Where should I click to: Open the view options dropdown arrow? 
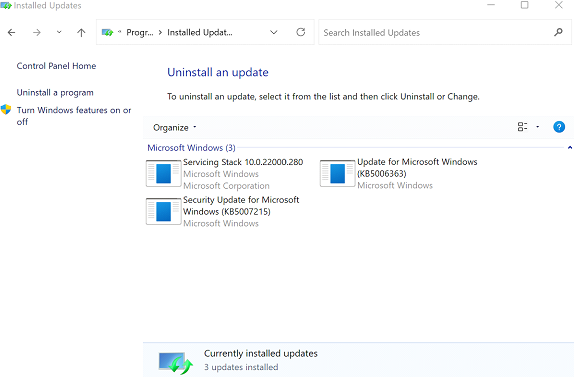click(538, 127)
